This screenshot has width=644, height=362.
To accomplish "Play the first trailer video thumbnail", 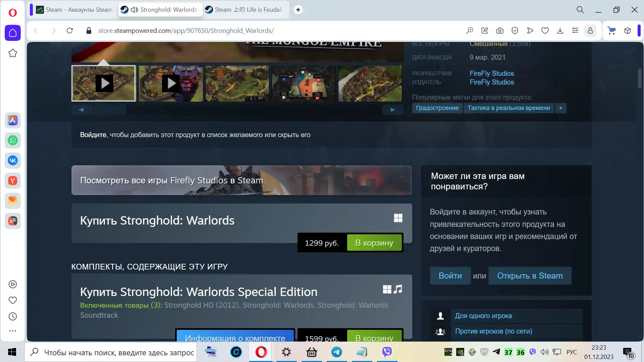I will 104,83.
